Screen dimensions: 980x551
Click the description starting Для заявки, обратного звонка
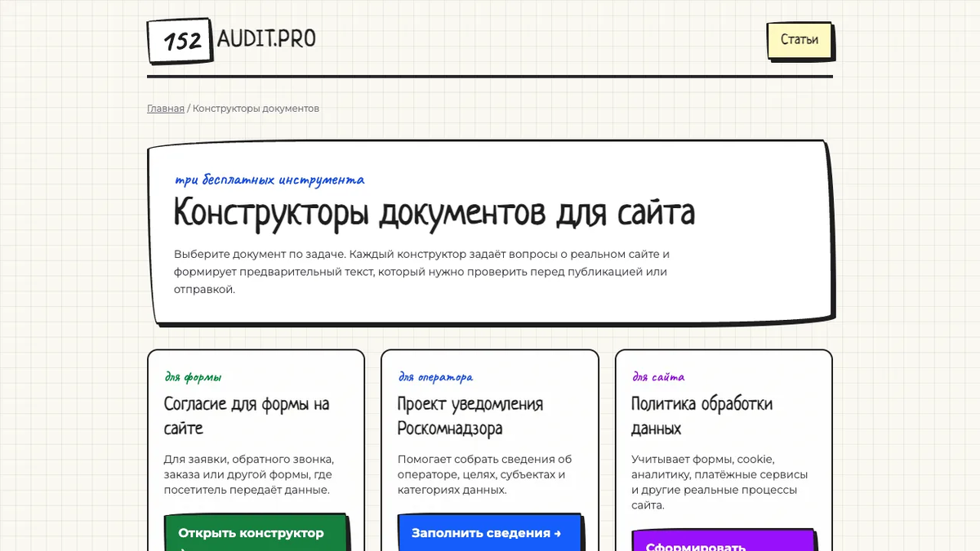point(249,475)
